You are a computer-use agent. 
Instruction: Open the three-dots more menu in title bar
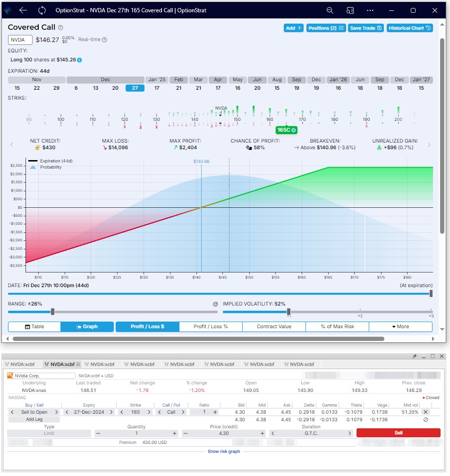[370, 10]
